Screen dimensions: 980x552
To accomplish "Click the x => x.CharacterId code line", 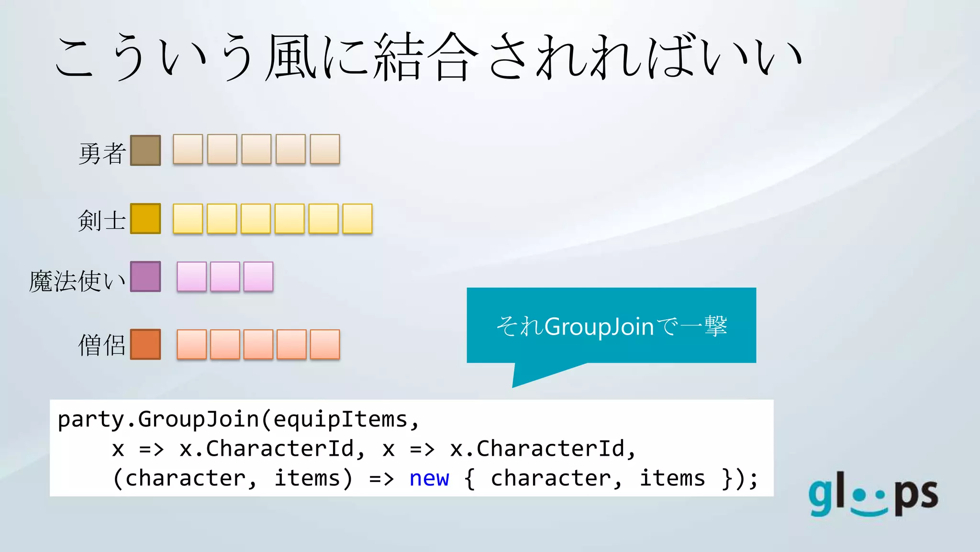I will pyautogui.click(x=374, y=449).
